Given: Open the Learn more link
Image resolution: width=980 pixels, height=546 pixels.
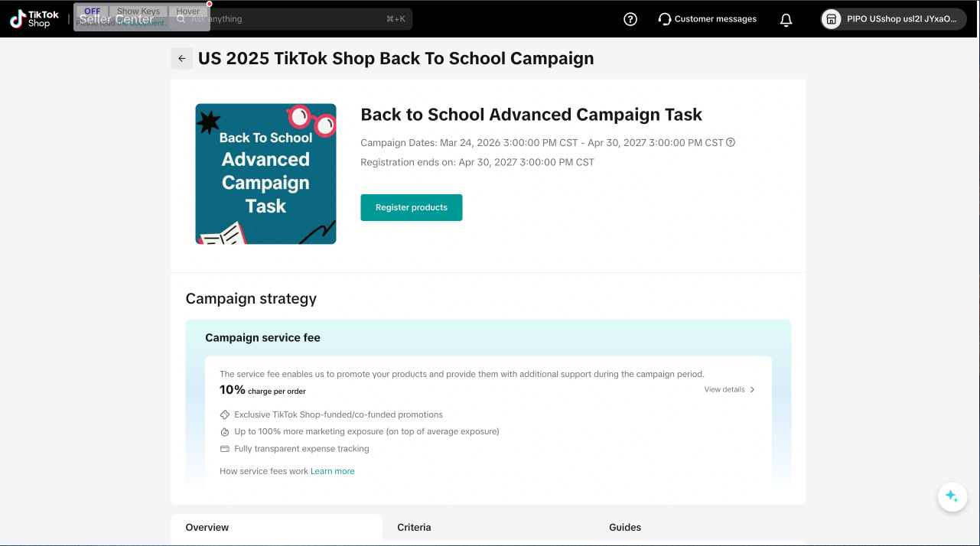Looking at the screenshot, I should tap(332, 471).
